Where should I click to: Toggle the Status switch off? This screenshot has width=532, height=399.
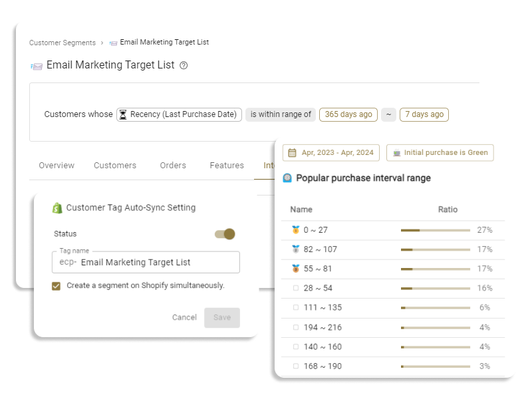[225, 234]
